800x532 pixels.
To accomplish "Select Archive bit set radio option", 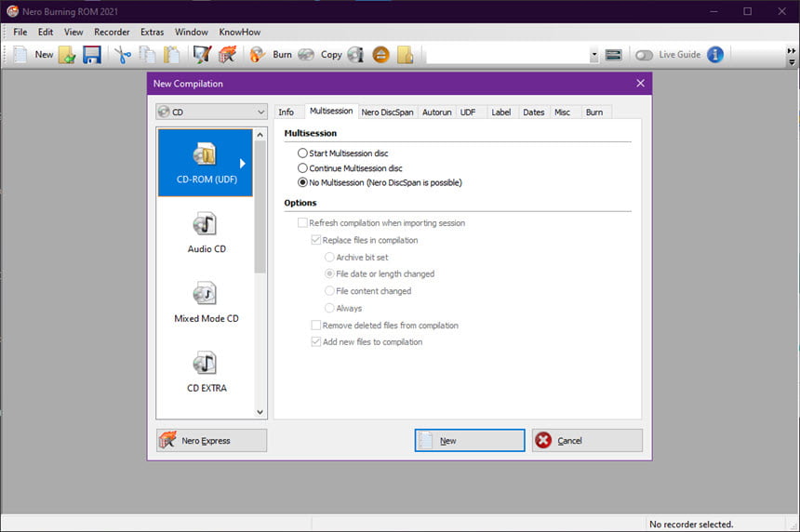I will coord(329,257).
